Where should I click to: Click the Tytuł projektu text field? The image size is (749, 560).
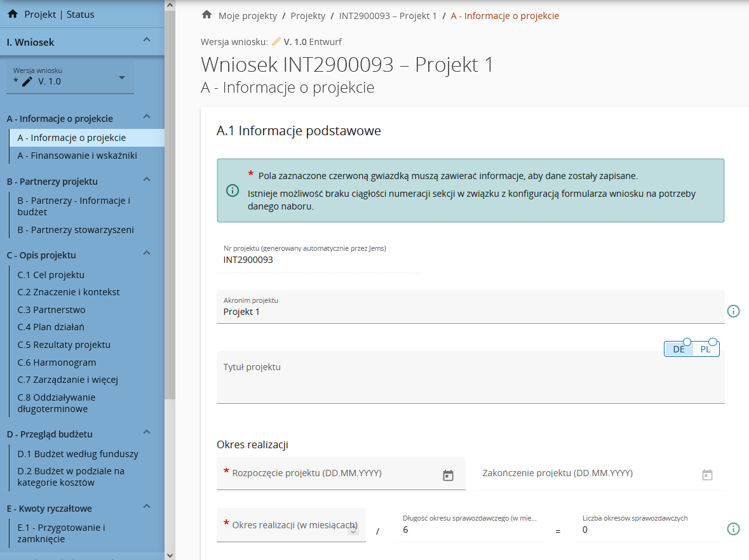(x=470, y=381)
